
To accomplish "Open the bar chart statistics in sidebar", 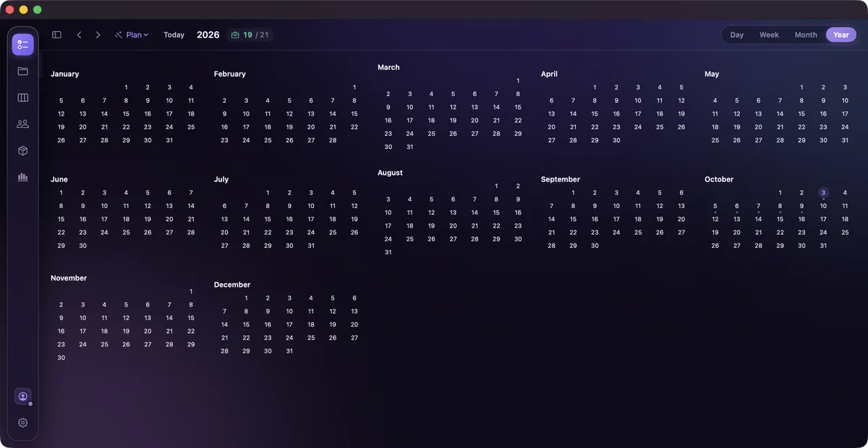I will click(x=22, y=177).
